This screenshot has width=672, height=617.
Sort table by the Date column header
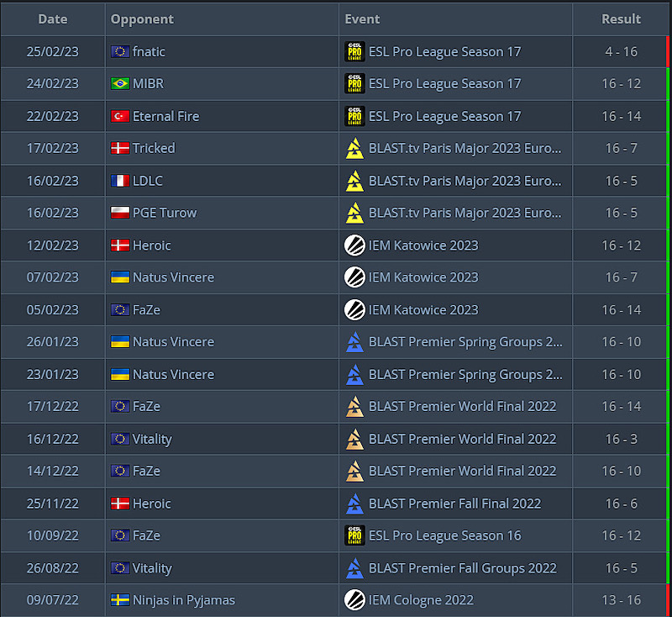pyautogui.click(x=53, y=18)
